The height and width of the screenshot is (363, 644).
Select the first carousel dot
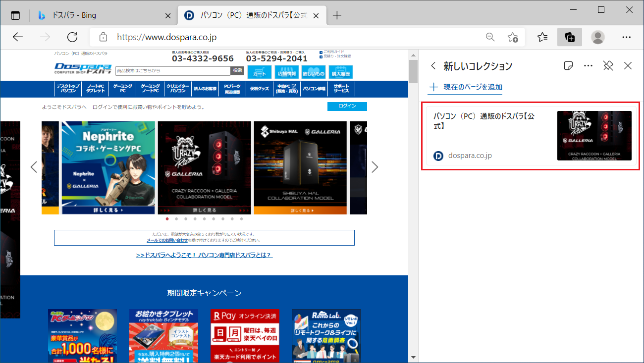[x=167, y=218]
